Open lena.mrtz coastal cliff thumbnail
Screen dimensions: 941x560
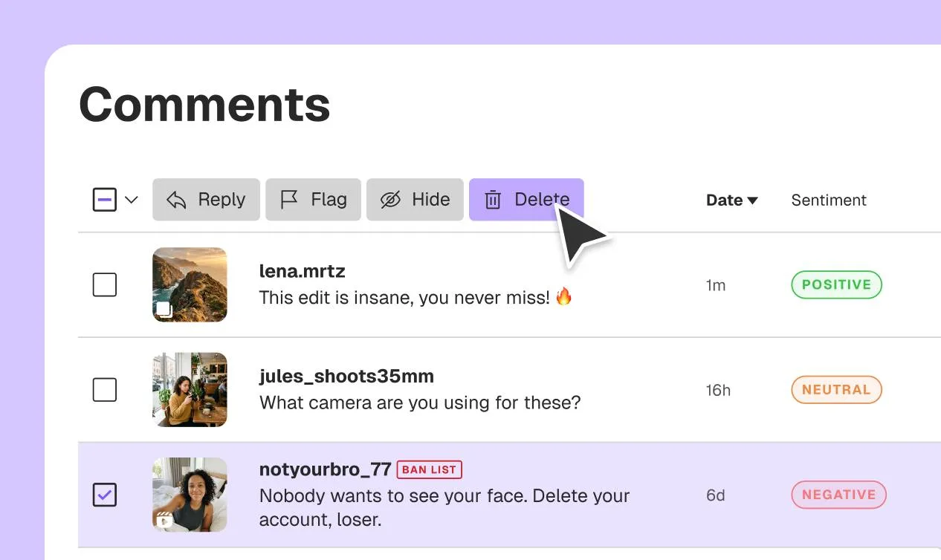click(x=190, y=284)
